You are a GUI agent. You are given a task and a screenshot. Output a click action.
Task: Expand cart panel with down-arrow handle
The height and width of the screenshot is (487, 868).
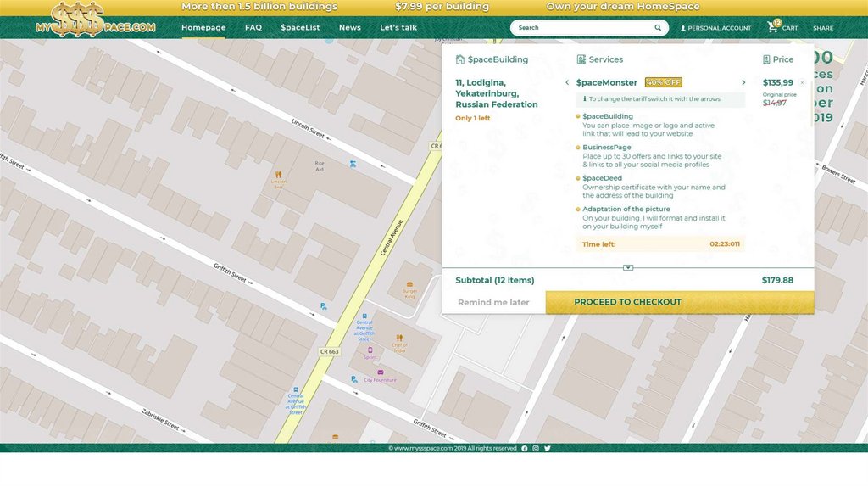[x=628, y=267]
